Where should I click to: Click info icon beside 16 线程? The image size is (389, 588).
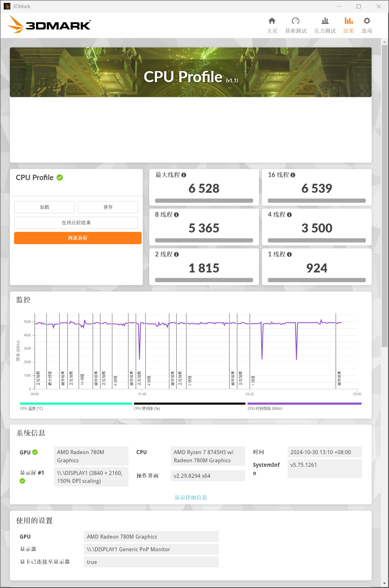click(x=293, y=175)
